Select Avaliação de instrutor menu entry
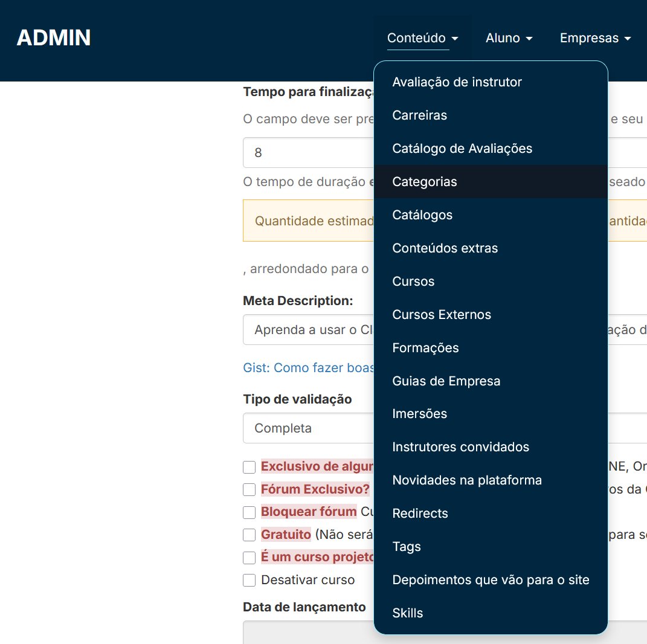Screen dimensions: 647x644 490,82
